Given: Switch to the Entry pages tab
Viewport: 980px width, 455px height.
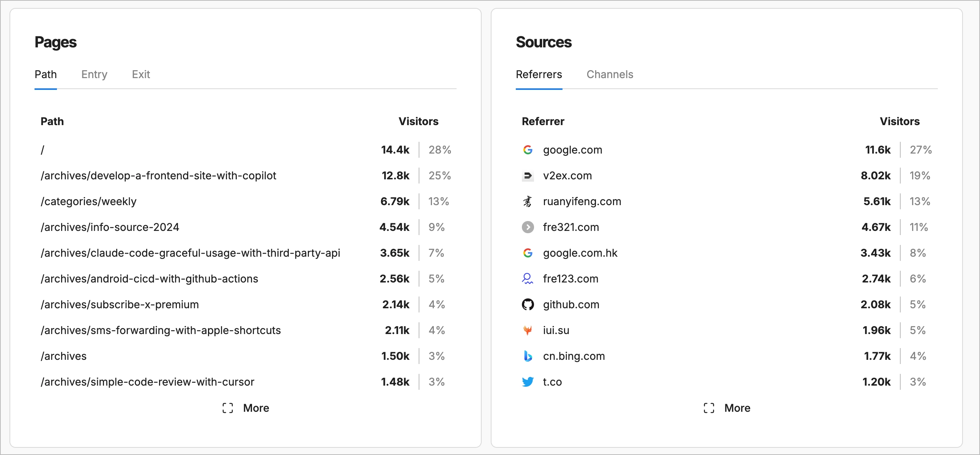Looking at the screenshot, I should 95,74.
